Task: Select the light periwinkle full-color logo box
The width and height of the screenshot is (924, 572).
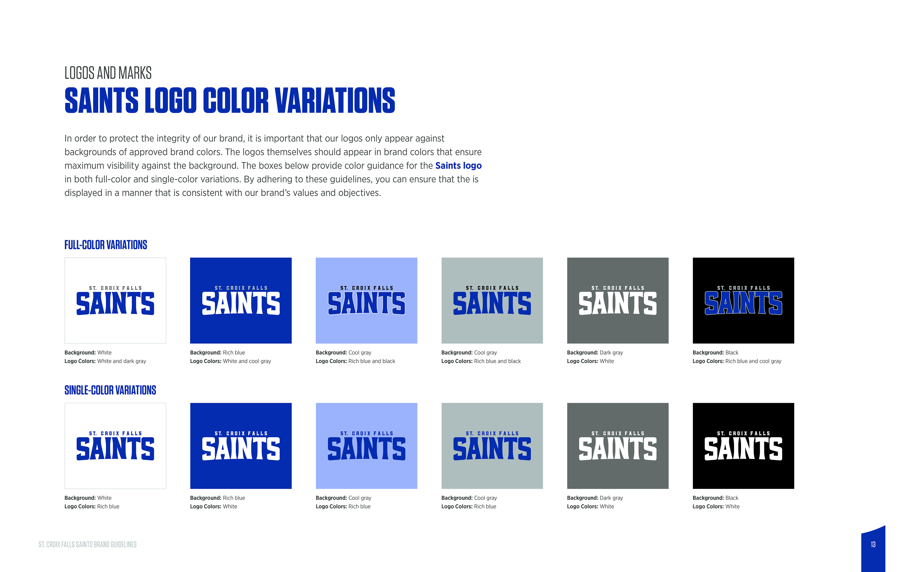Action: [366, 301]
